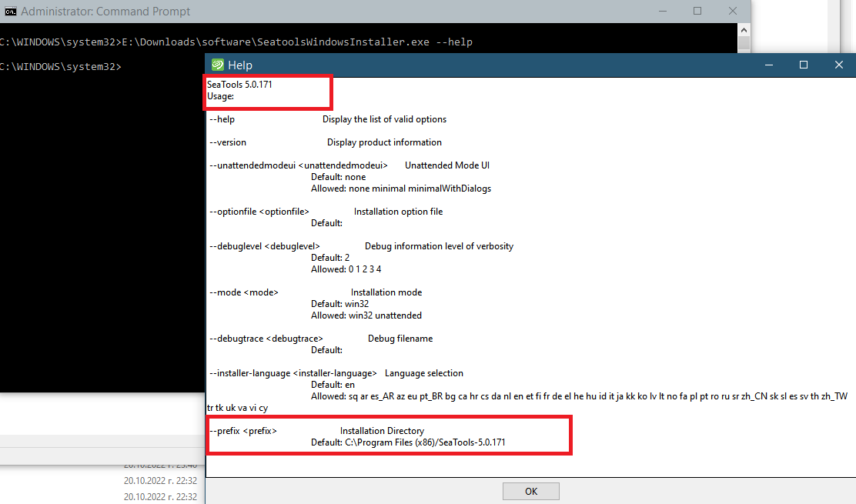Click 'Installation Directory' description

click(382, 431)
